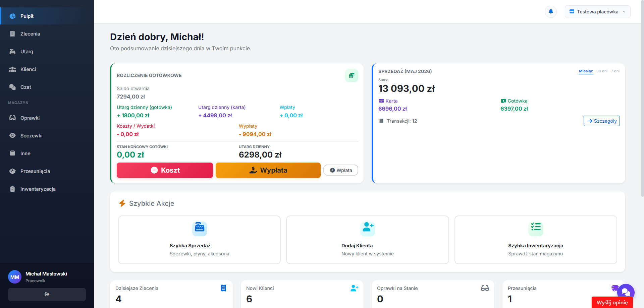This screenshot has height=308, width=644.
Task: Open notifications bell
Action: coord(551,12)
